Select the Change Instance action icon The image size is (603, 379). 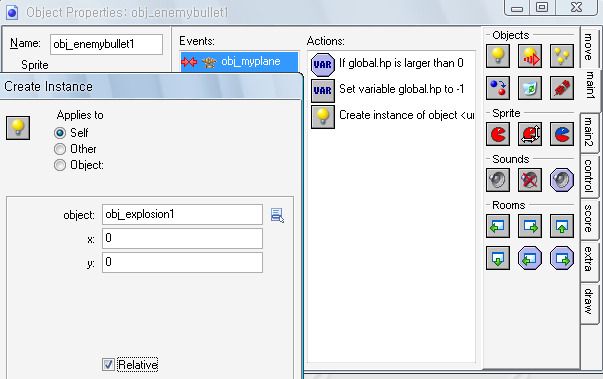(498, 88)
